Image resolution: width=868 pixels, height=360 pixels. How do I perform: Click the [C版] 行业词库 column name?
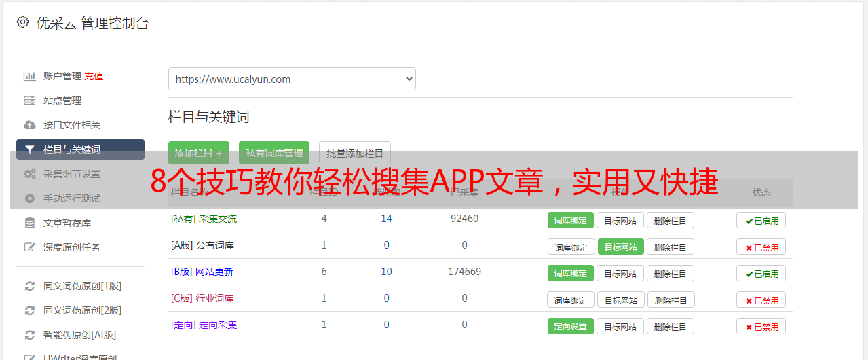(x=202, y=298)
